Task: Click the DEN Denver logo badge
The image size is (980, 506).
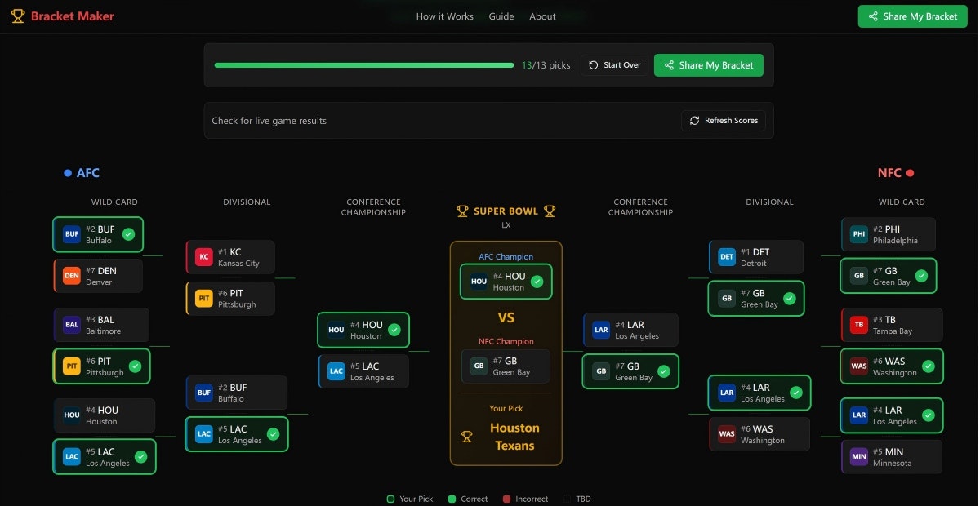Action: (71, 276)
